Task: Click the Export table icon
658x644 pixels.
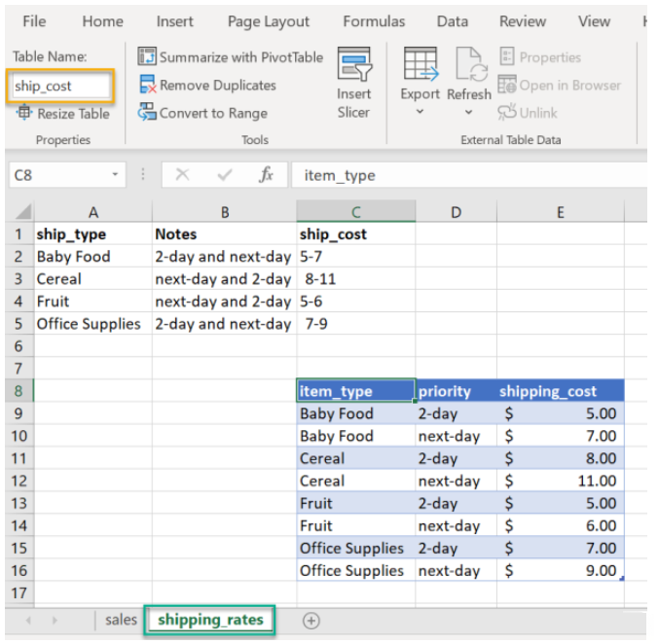Action: (x=420, y=64)
